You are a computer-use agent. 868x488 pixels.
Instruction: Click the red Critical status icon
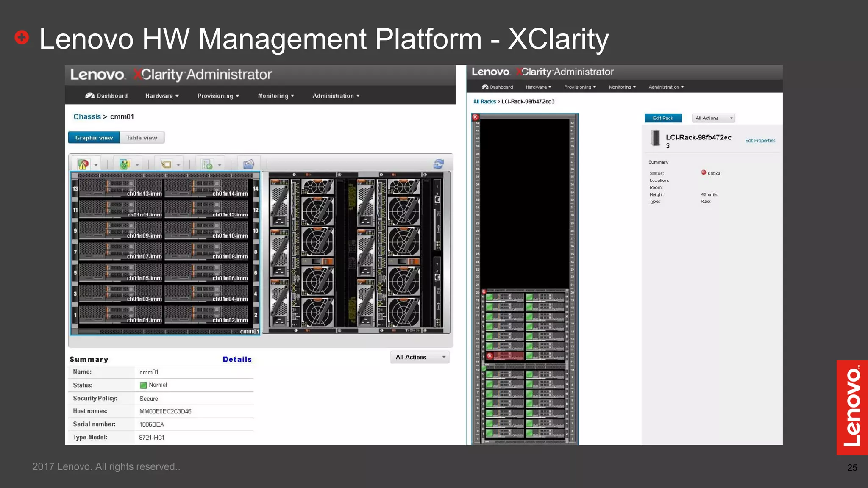click(x=704, y=172)
